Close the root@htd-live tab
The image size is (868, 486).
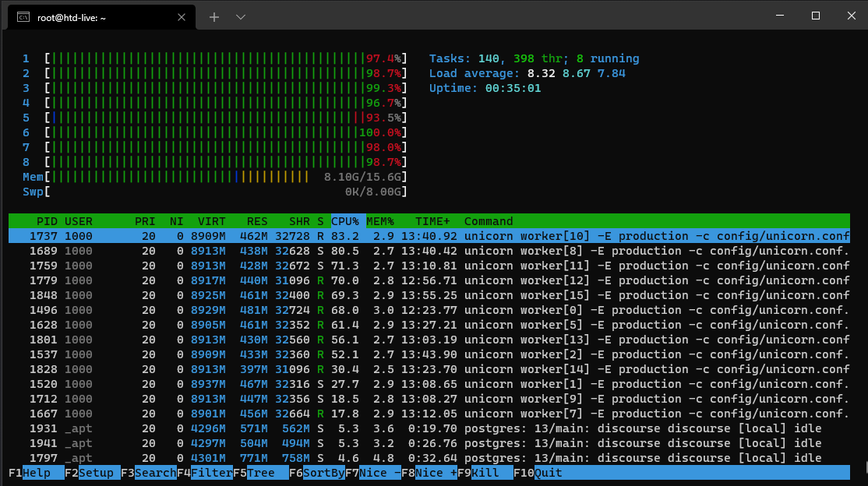click(x=181, y=18)
